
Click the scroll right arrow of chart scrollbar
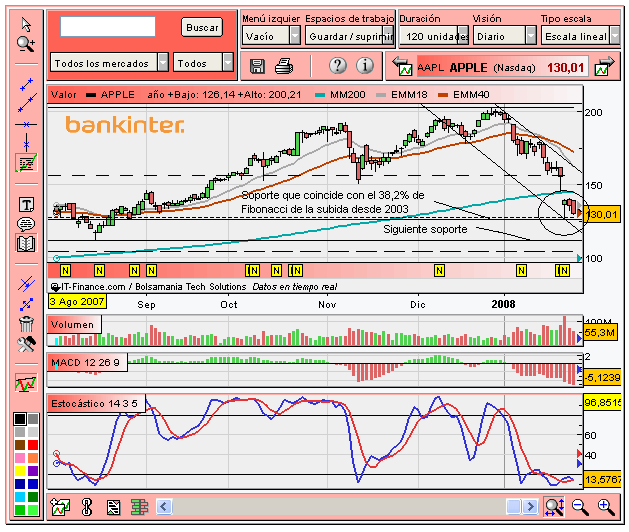click(530, 506)
